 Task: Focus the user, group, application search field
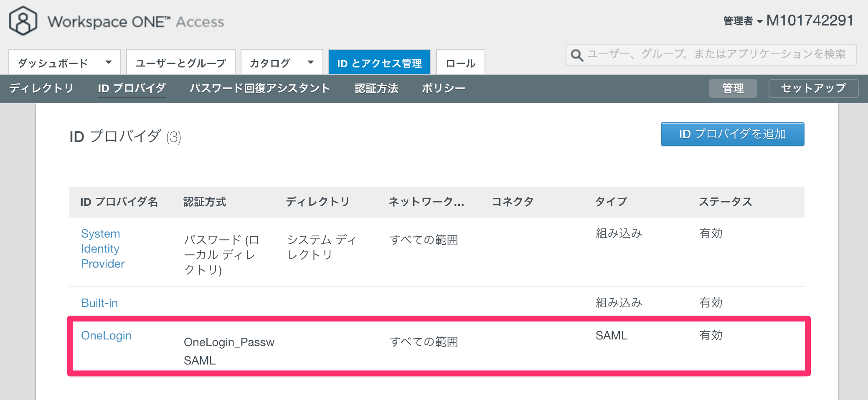click(711, 55)
